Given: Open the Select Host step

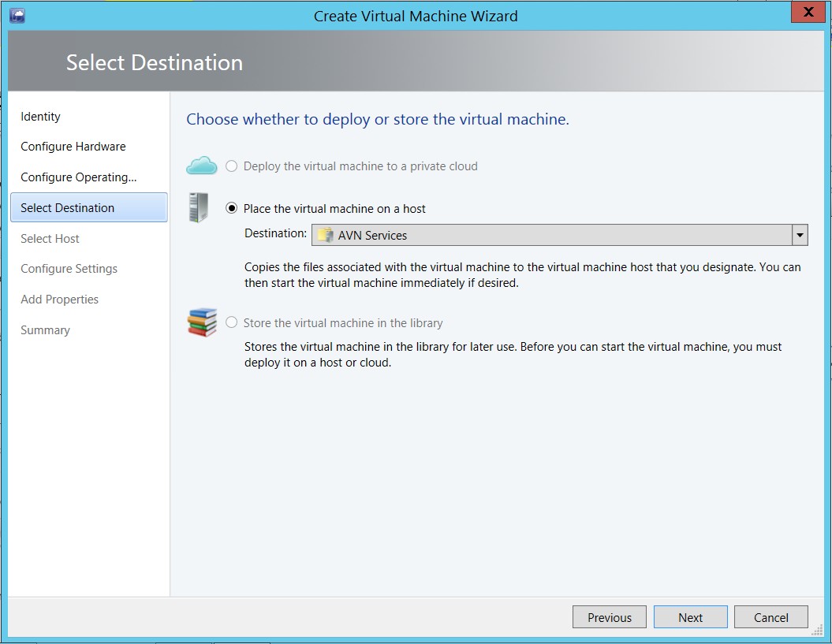Looking at the screenshot, I should point(50,239).
